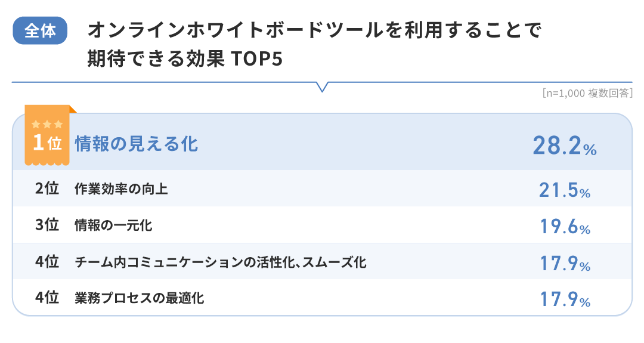This screenshot has height=343, width=644.
Task: Click the 2位 rank label
Action: coord(47,189)
